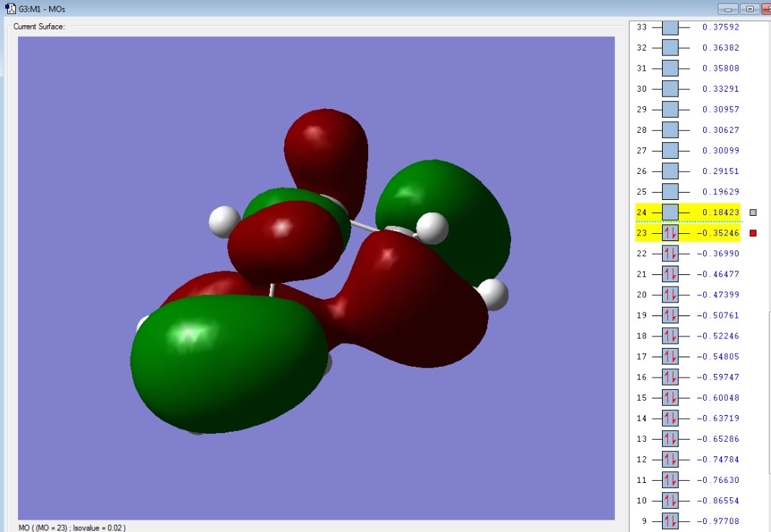Click energy value -0.97708
Image resolution: width=771 pixels, height=532 pixels.
pyautogui.click(x=718, y=521)
